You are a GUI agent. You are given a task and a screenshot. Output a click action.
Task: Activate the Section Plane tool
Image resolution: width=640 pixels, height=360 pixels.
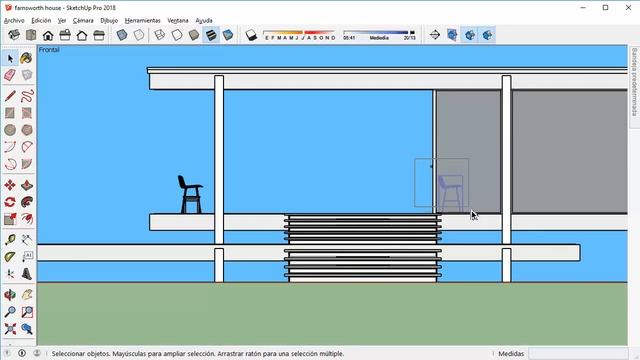tap(435, 35)
